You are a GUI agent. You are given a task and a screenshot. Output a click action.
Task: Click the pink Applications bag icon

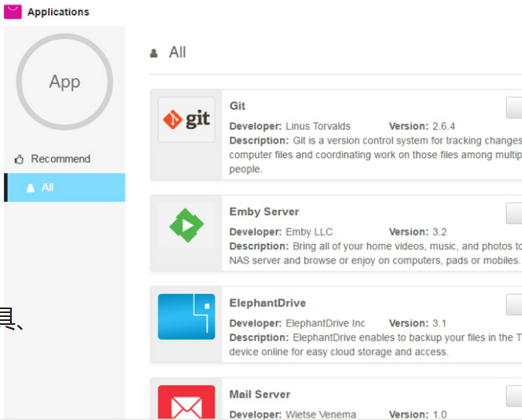tap(13, 12)
